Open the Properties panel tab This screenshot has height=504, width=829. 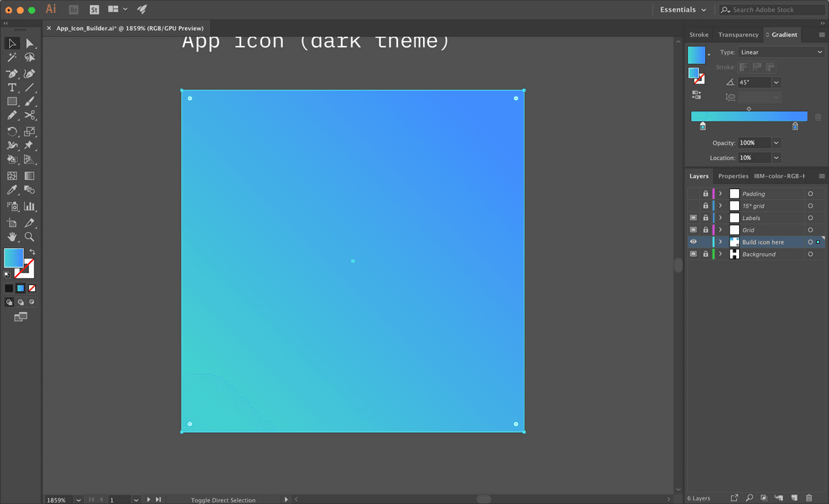pos(733,175)
